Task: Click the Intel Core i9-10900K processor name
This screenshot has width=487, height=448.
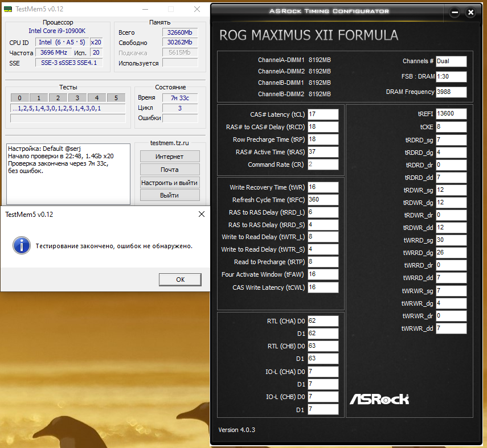Action: coord(57,31)
